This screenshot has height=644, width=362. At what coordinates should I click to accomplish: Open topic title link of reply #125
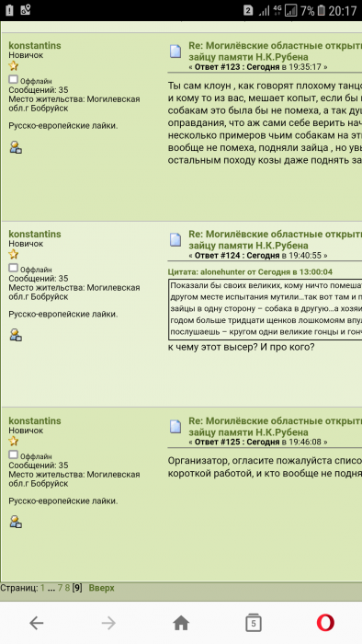pyautogui.click(x=275, y=426)
